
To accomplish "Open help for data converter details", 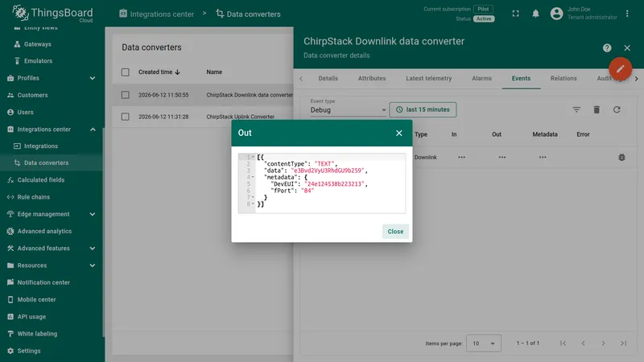I will point(607,48).
